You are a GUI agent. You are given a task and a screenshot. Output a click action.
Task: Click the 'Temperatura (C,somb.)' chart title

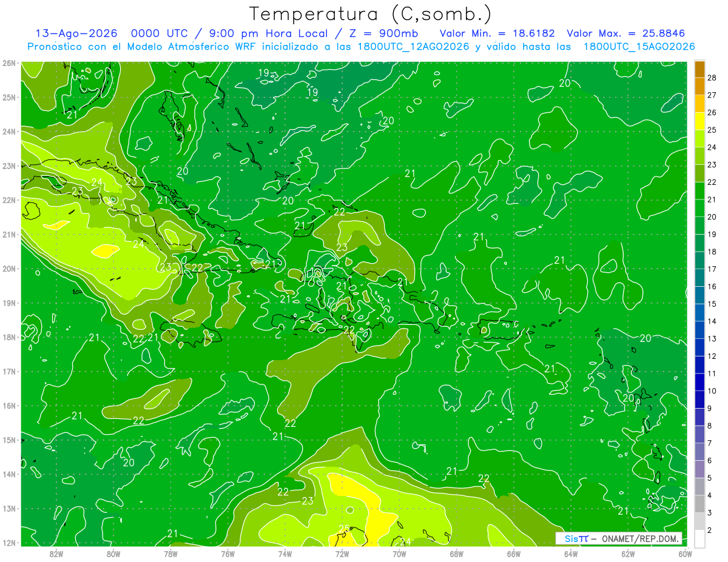tap(371, 14)
